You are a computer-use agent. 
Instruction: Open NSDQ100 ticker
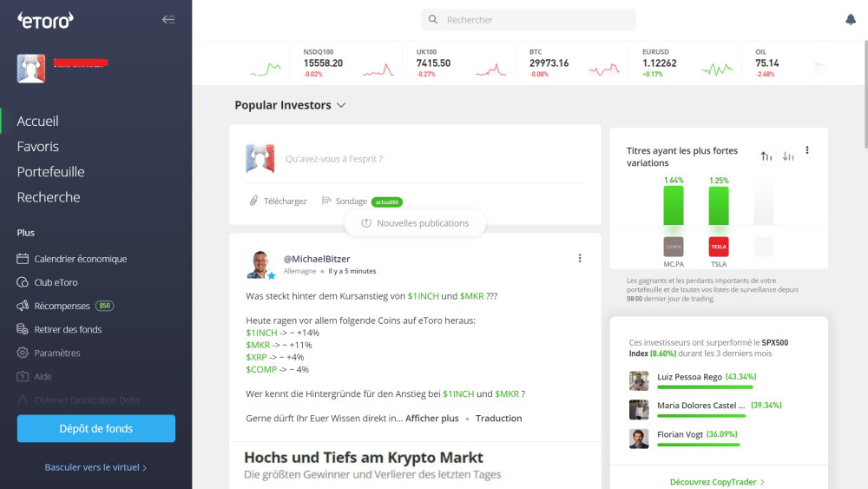[349, 63]
